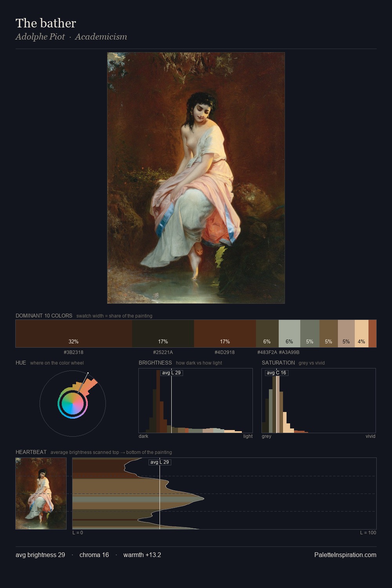Choose the pinkish beige 5% swatch

pyautogui.click(x=346, y=334)
